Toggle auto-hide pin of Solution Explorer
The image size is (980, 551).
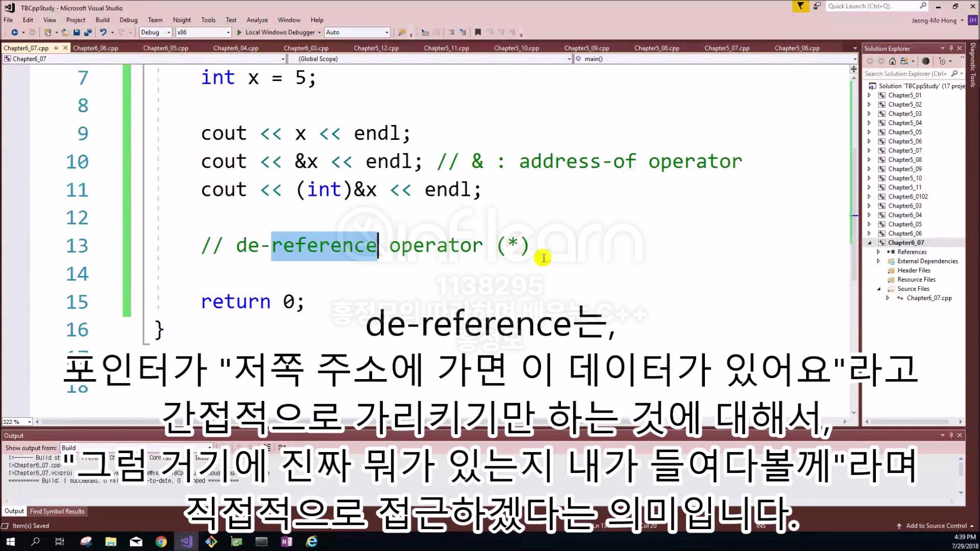coord(951,48)
